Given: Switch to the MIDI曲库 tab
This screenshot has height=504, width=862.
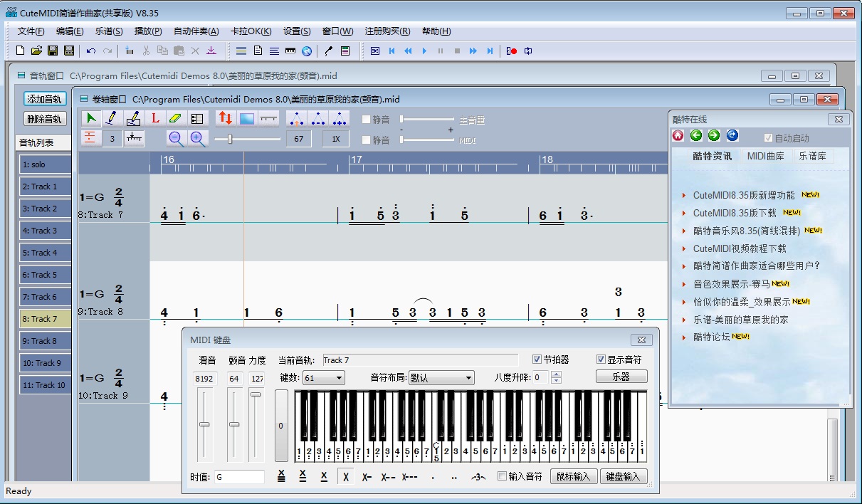Looking at the screenshot, I should pos(765,156).
